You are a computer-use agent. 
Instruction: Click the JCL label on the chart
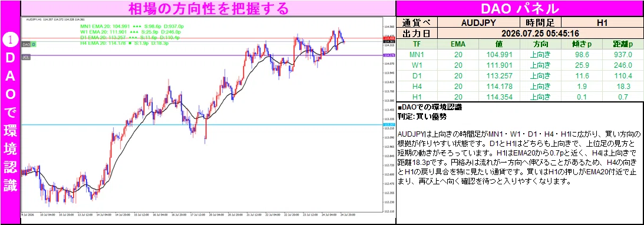(25, 57)
